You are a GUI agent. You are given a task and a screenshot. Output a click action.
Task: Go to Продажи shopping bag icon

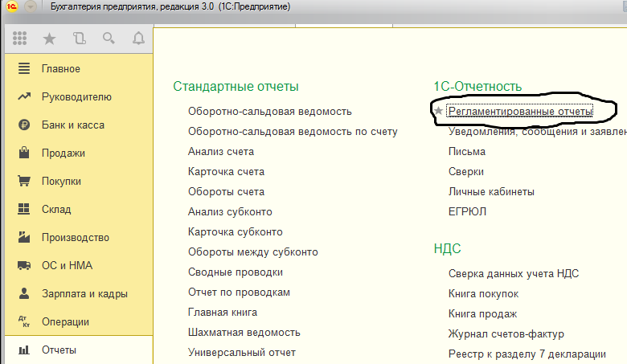(x=24, y=153)
